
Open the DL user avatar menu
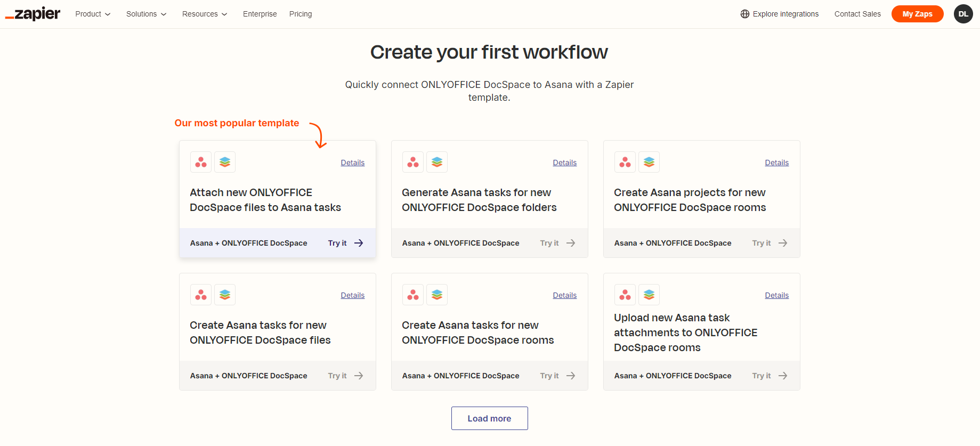coord(963,14)
